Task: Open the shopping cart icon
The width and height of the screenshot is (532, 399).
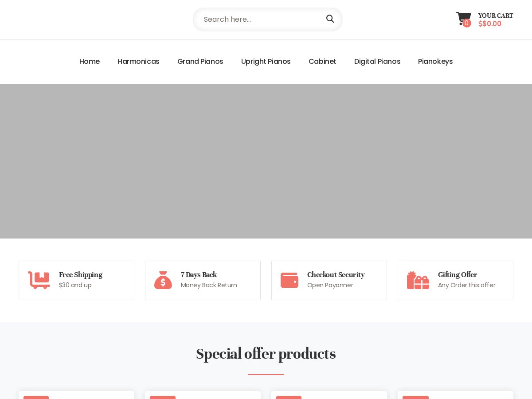Action: click(x=463, y=18)
